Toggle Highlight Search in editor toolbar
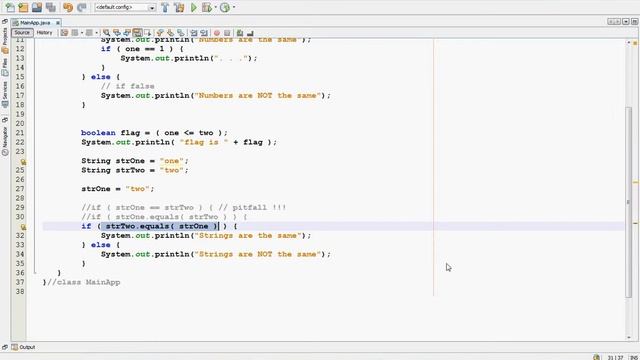 tap(138, 33)
